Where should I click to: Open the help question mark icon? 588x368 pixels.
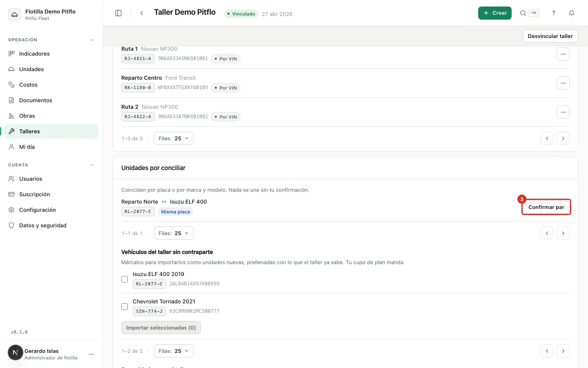[554, 13]
